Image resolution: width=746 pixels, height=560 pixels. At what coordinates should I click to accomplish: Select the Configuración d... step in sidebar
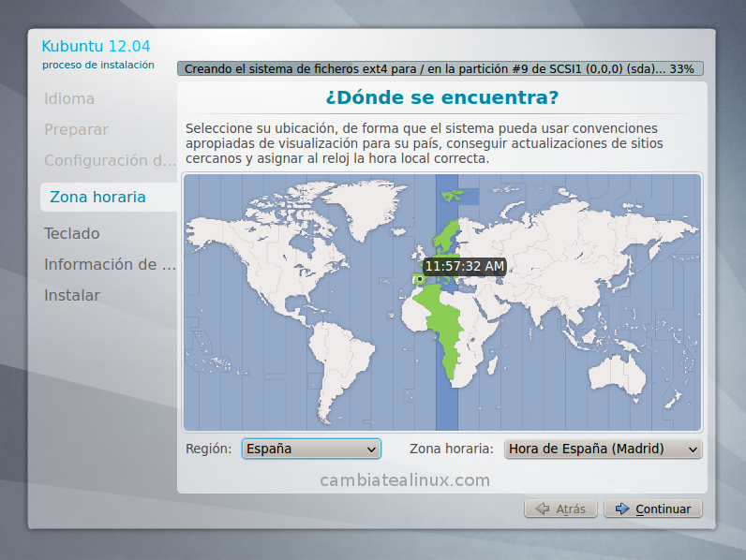pos(110,161)
